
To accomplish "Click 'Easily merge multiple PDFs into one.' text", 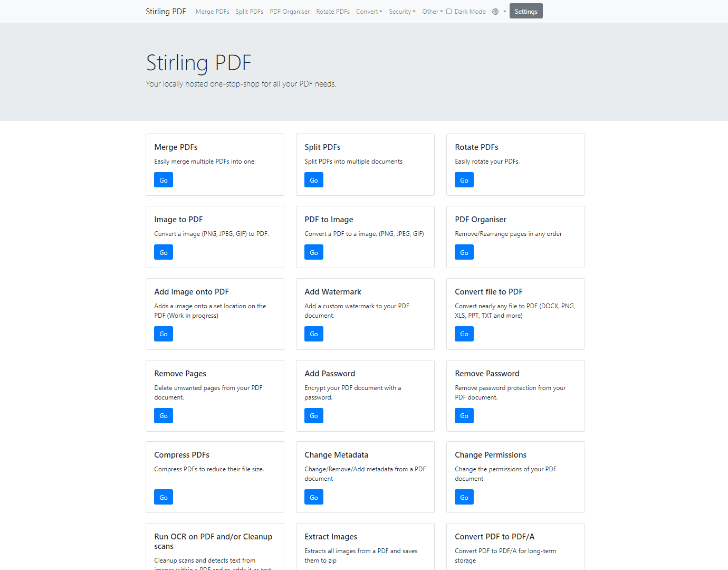I will coord(205,161).
